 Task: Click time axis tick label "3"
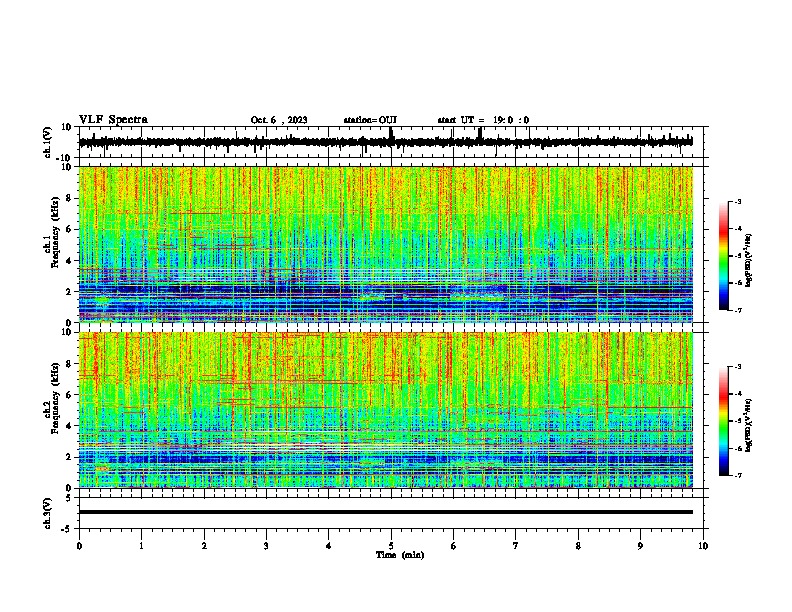(x=266, y=546)
